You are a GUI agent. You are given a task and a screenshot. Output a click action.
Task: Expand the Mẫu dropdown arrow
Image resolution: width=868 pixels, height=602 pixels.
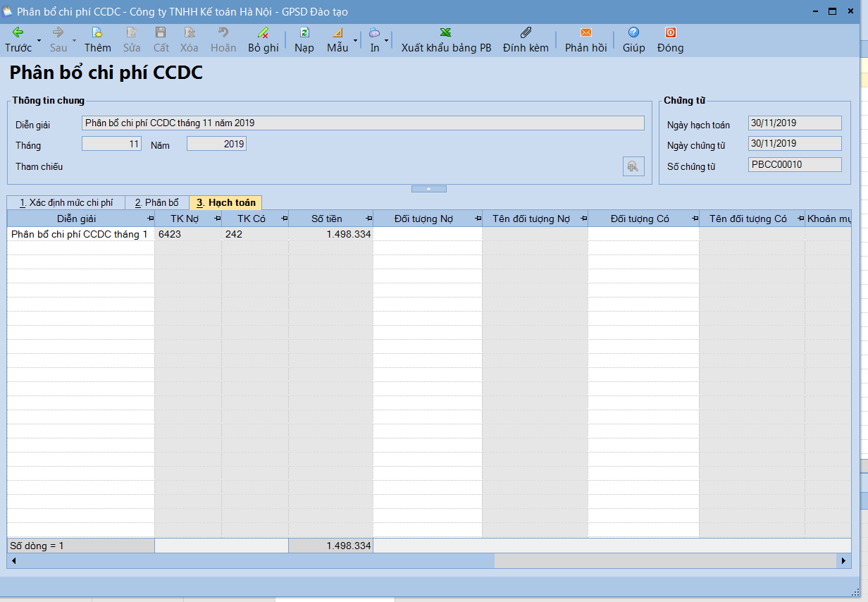355,41
